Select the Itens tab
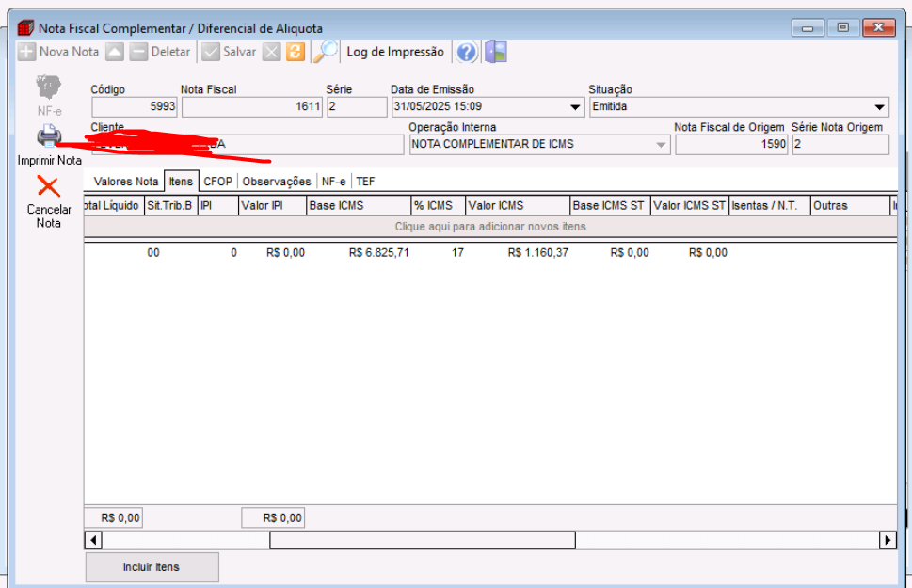The height and width of the screenshot is (588, 912). pos(181,182)
